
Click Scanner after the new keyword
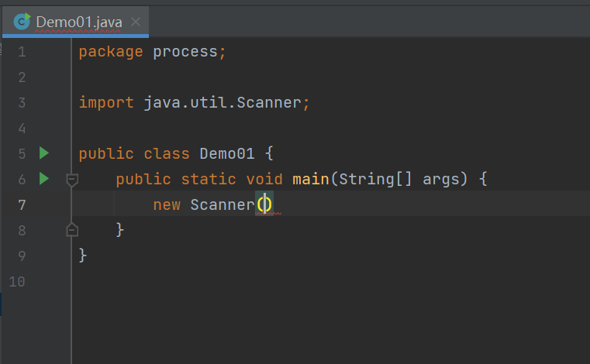click(x=223, y=204)
